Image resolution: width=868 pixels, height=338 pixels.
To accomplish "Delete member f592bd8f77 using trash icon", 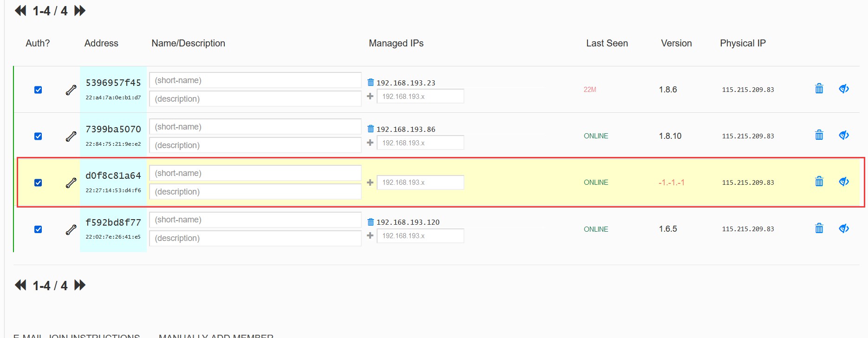I will [x=819, y=228].
